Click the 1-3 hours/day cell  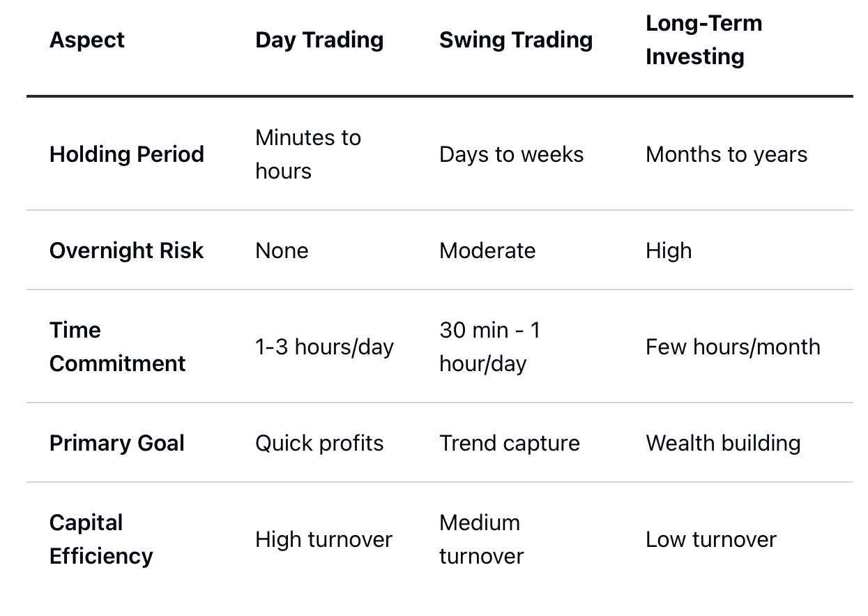coord(324,347)
